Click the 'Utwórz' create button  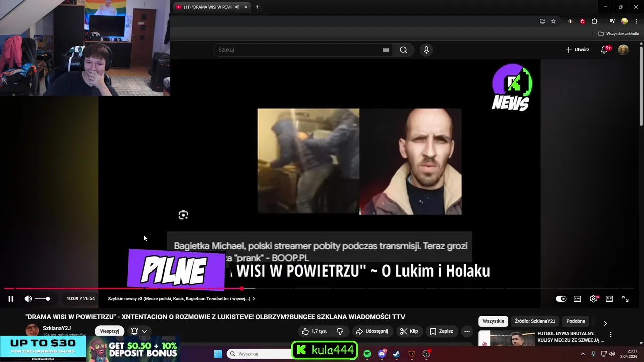(x=577, y=50)
